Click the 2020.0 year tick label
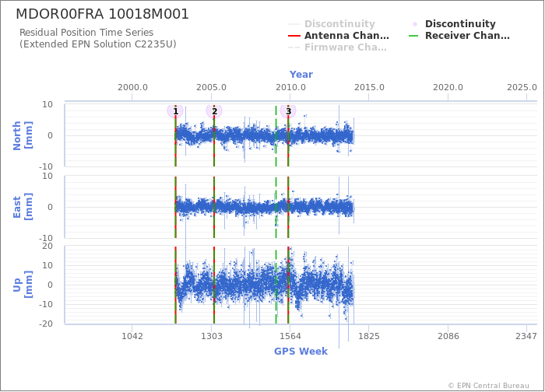This screenshot has width=545, height=392. tap(448, 87)
